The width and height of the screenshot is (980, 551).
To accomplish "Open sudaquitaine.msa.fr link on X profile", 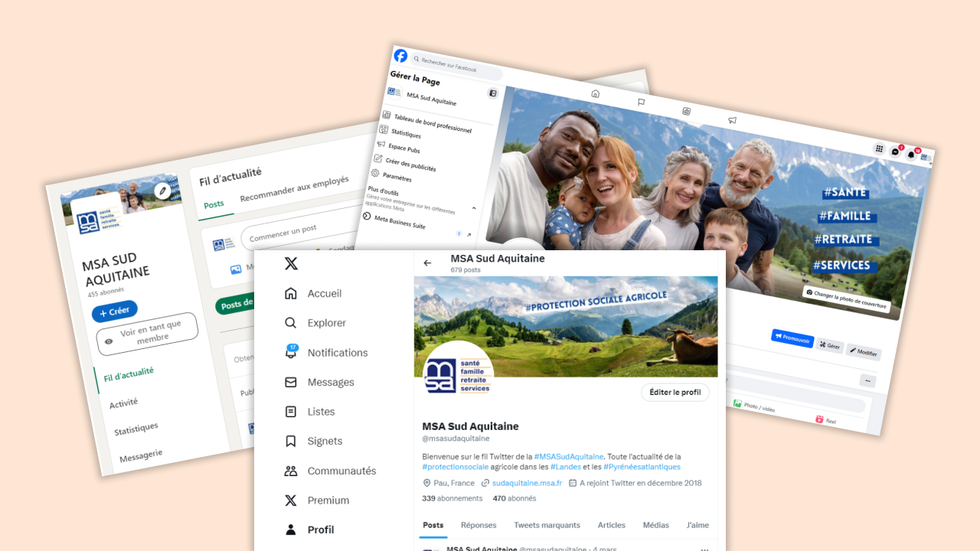I will tap(527, 483).
